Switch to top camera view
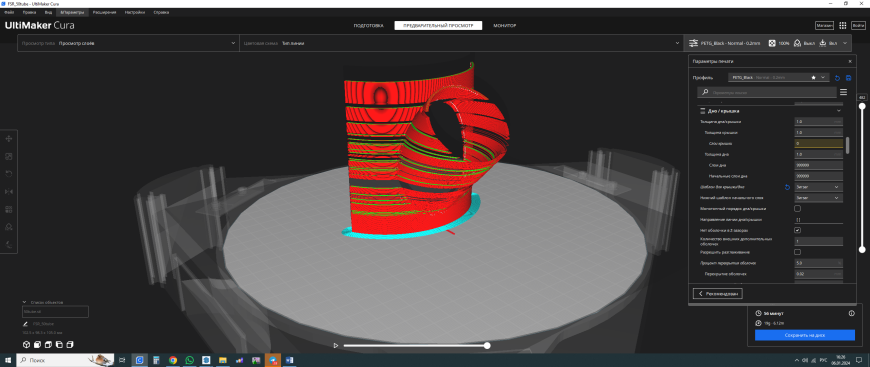Image resolution: width=870 pixels, height=367 pixels. point(48,345)
